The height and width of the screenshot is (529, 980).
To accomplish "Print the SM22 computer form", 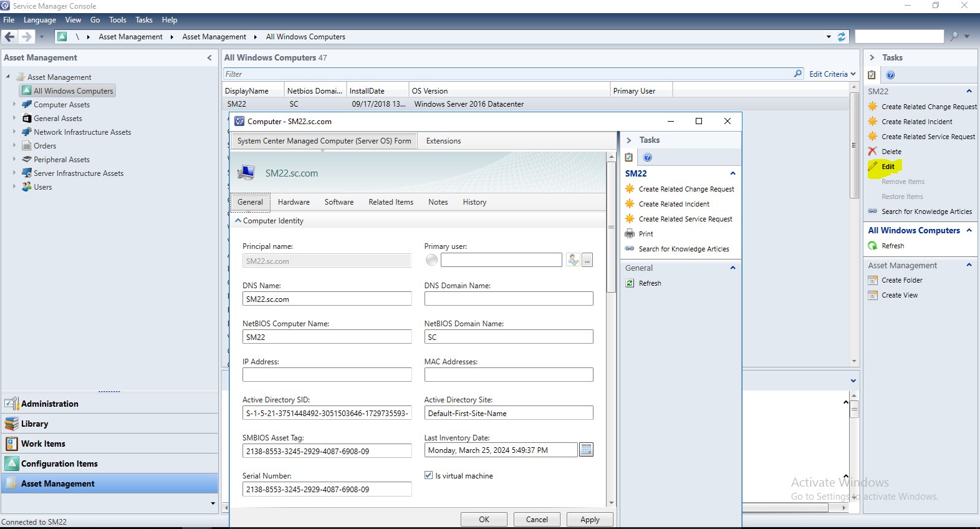I will pos(645,234).
